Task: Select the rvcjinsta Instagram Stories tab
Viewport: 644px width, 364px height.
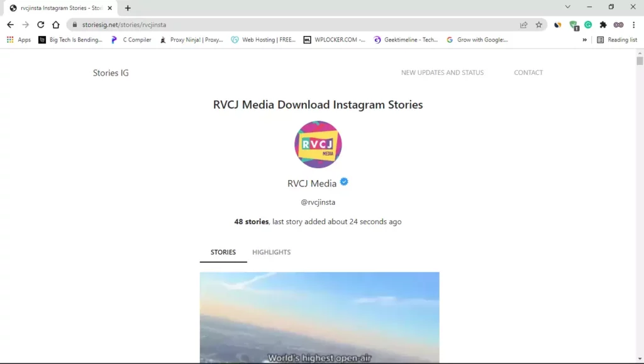Action: [x=60, y=8]
